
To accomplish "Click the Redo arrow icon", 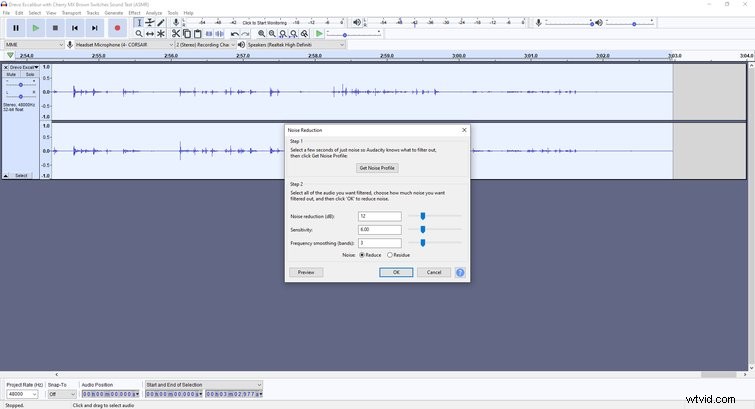I will click(x=245, y=34).
